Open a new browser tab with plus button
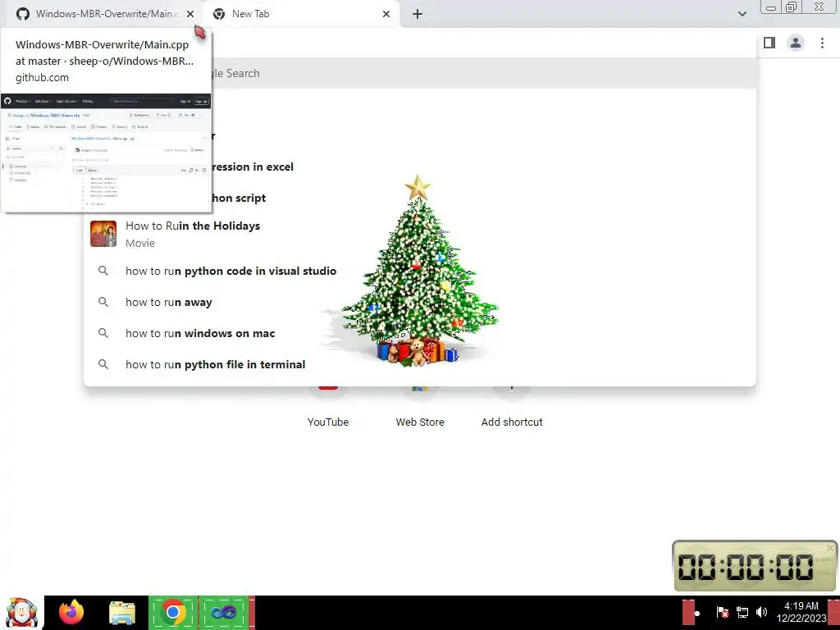The height and width of the screenshot is (630, 840). 418,14
